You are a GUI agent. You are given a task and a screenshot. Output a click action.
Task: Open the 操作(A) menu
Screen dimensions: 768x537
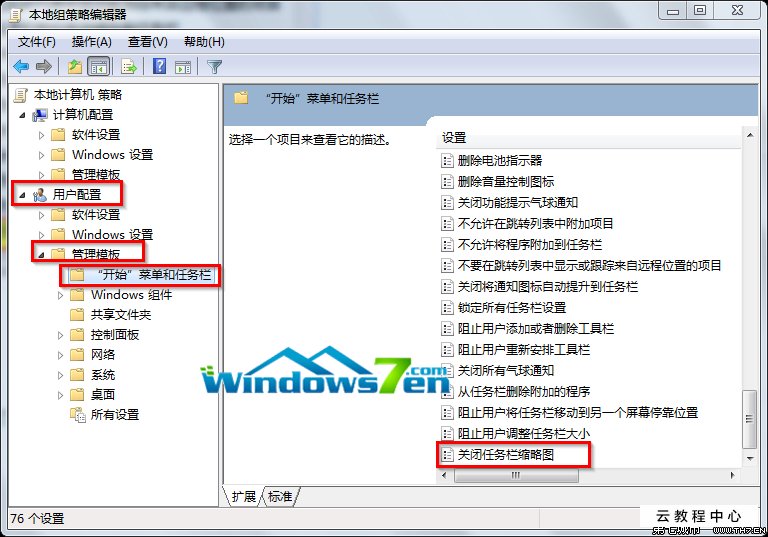click(x=92, y=42)
